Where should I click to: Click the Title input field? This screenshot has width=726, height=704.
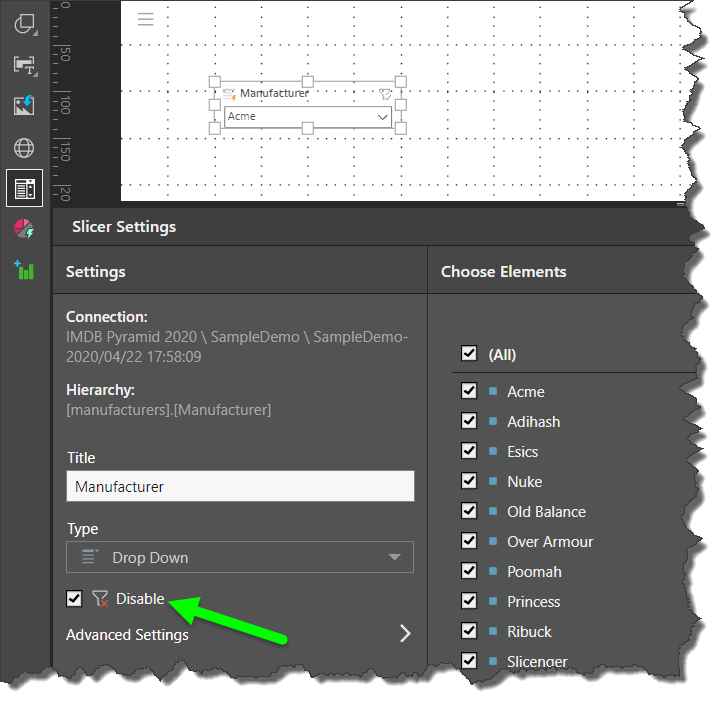point(240,487)
